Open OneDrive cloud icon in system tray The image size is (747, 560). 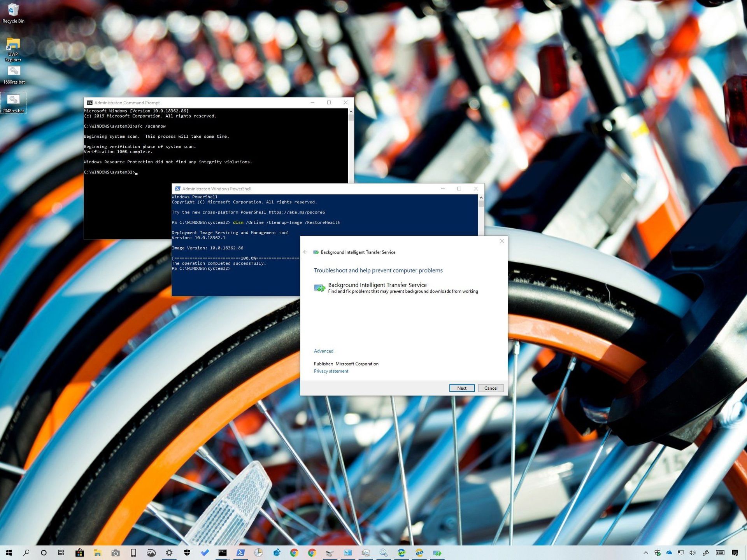(x=670, y=553)
